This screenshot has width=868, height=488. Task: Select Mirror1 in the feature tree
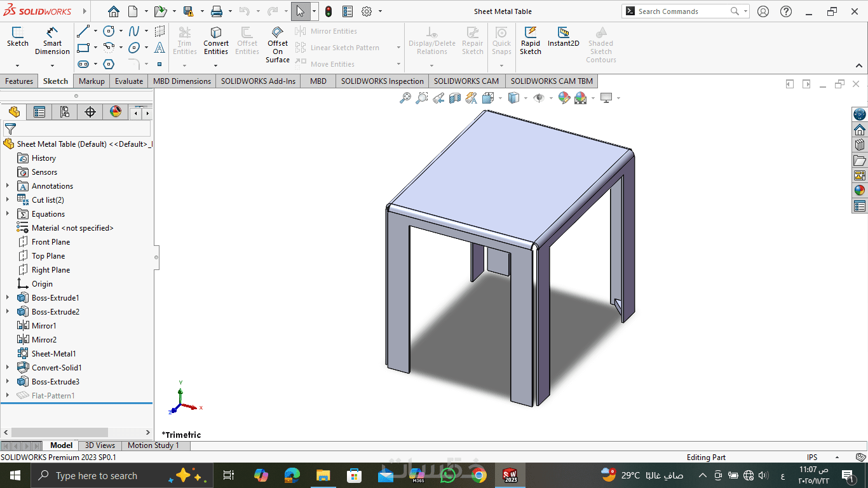pyautogui.click(x=44, y=326)
